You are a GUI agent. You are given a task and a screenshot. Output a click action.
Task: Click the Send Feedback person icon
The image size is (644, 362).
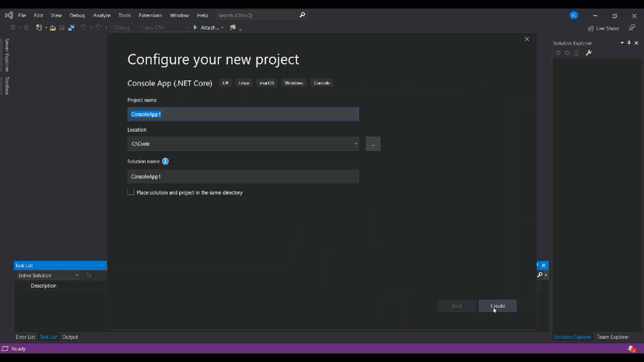coord(632,28)
